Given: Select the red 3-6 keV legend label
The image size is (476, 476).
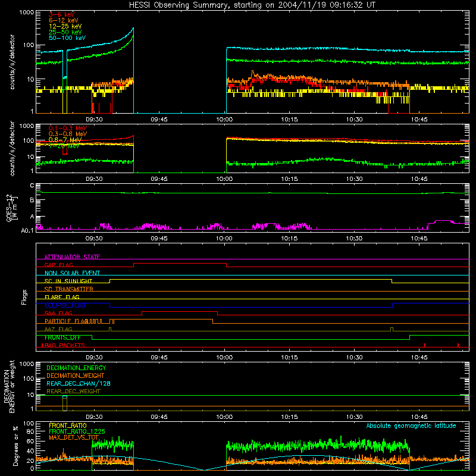Looking at the screenshot, I should (x=61, y=14).
